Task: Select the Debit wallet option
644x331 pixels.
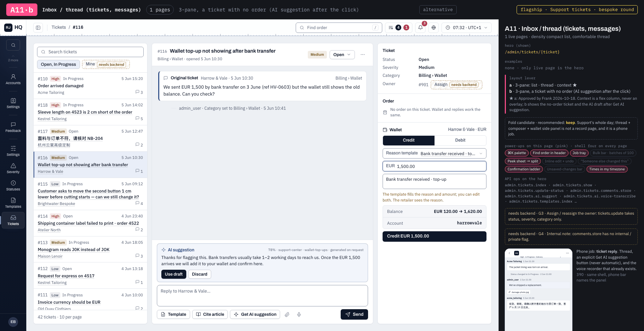Action: pyautogui.click(x=460, y=140)
